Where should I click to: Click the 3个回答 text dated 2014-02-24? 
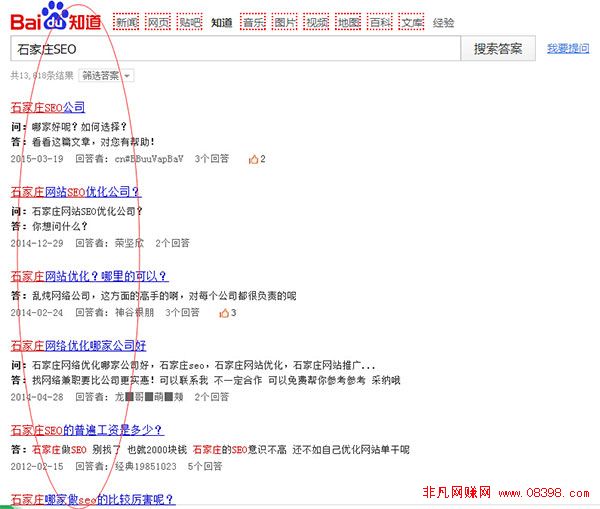coord(182,313)
